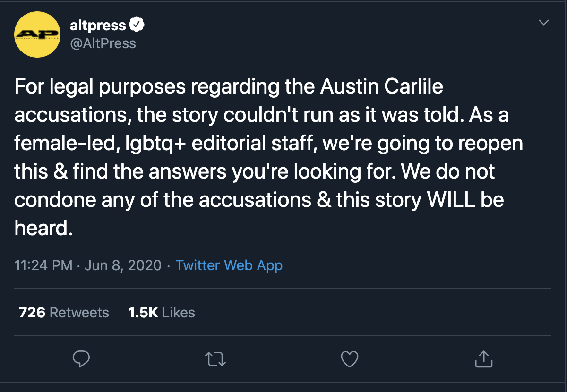The image size is (567, 392).
Task: Click the word "WILL" in the tweet
Action: pos(450,200)
